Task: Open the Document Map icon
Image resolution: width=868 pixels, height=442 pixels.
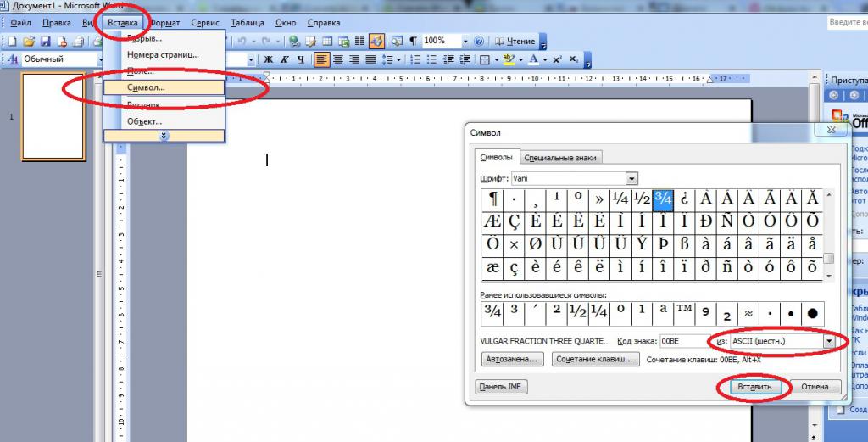Action: (397, 41)
